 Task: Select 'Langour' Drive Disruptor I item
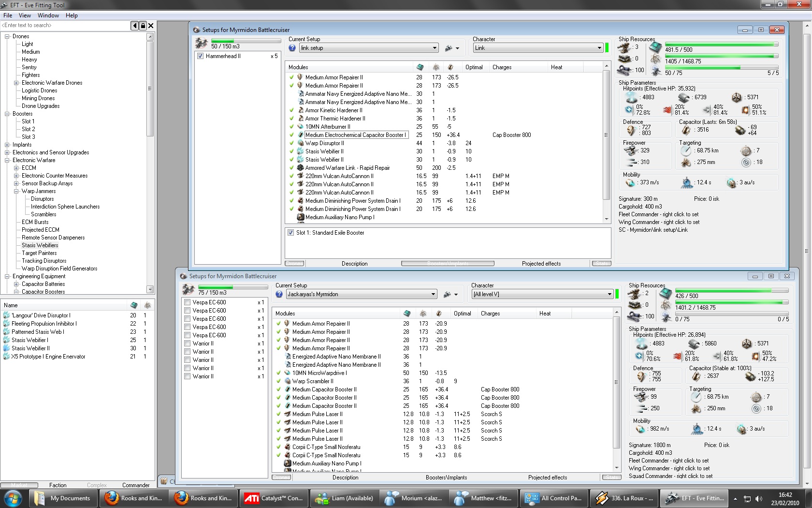click(x=41, y=315)
